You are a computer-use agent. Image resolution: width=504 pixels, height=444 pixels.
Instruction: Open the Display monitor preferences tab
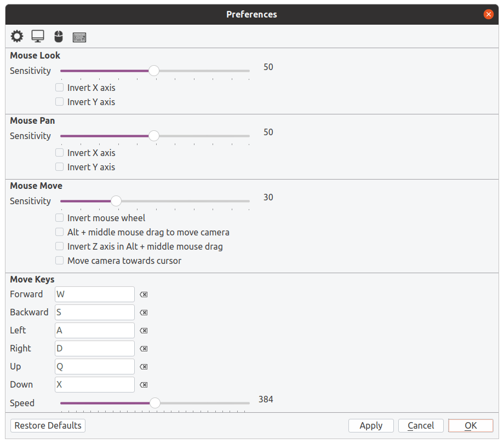click(x=38, y=36)
